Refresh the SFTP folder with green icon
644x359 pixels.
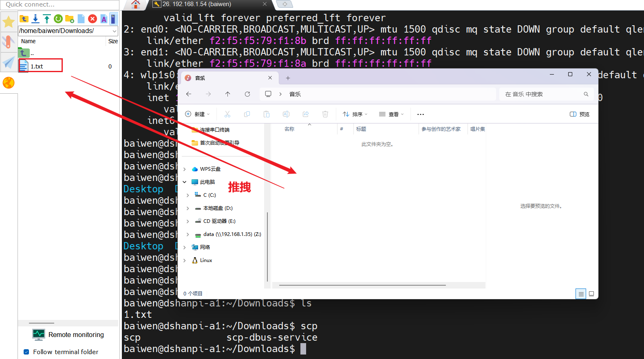[x=58, y=19]
